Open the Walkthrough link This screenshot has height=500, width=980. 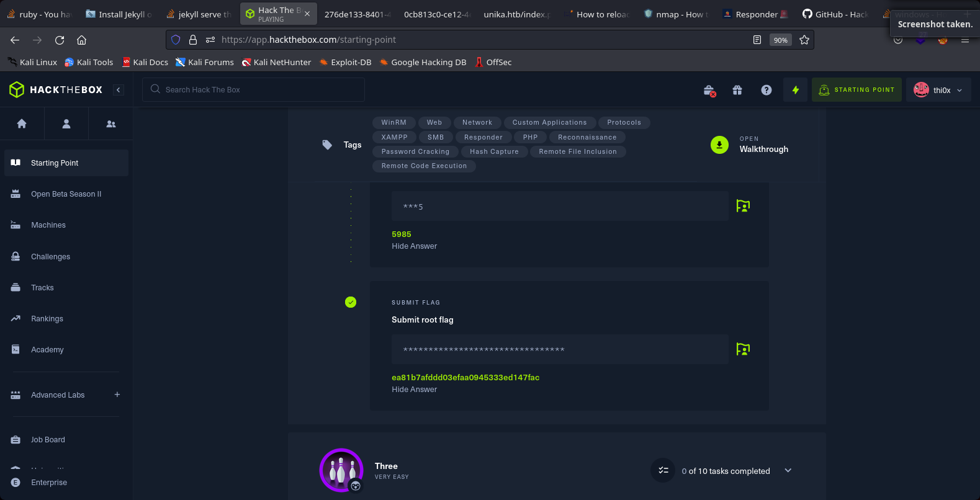click(763, 149)
